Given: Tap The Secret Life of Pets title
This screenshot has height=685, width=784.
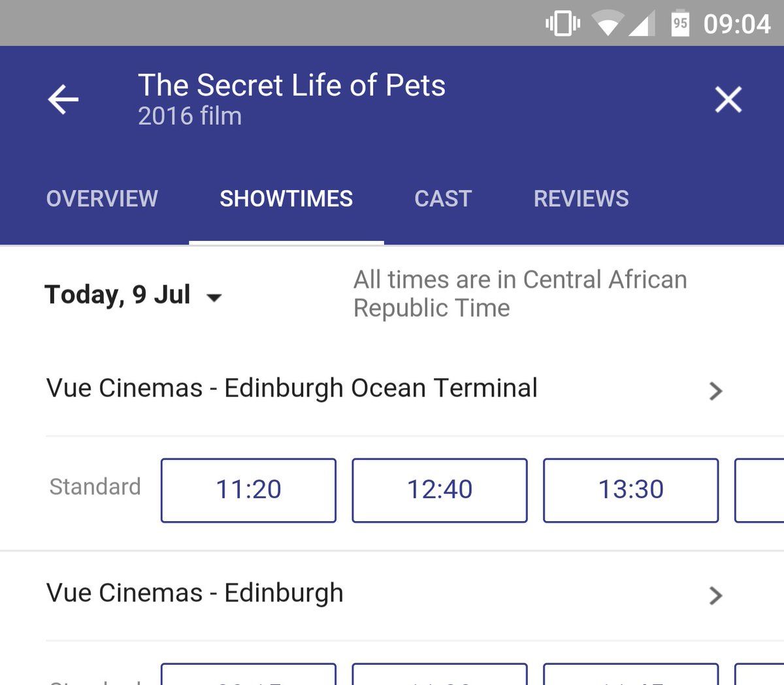Looking at the screenshot, I should [x=291, y=86].
